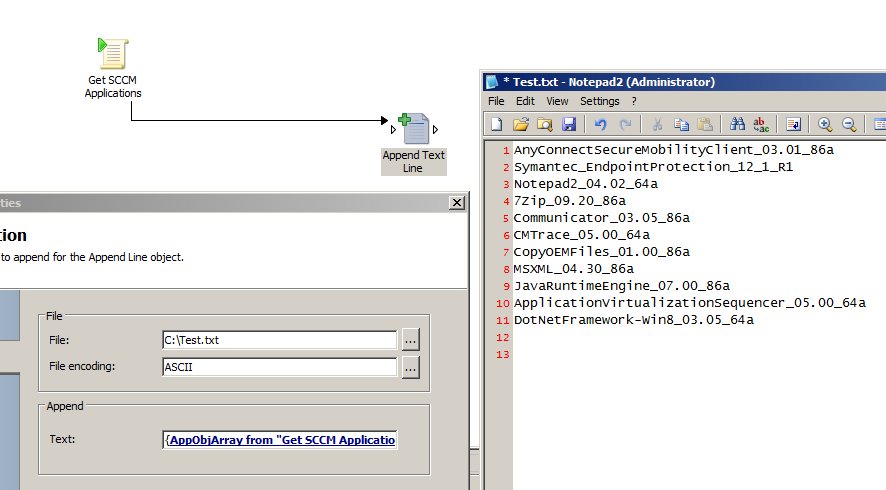Close the properties dialog with X
The width and height of the screenshot is (886, 490).
click(457, 203)
